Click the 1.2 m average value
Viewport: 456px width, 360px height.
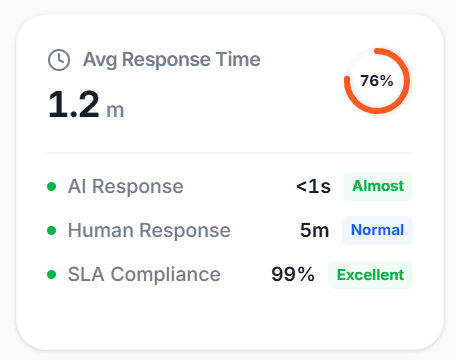(x=86, y=105)
